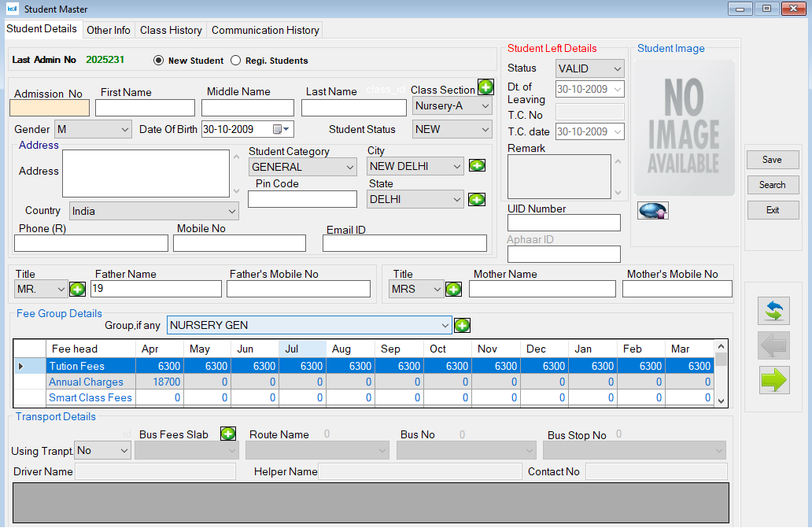Click the green right arrow next icon
The image size is (812, 528).
[774, 380]
